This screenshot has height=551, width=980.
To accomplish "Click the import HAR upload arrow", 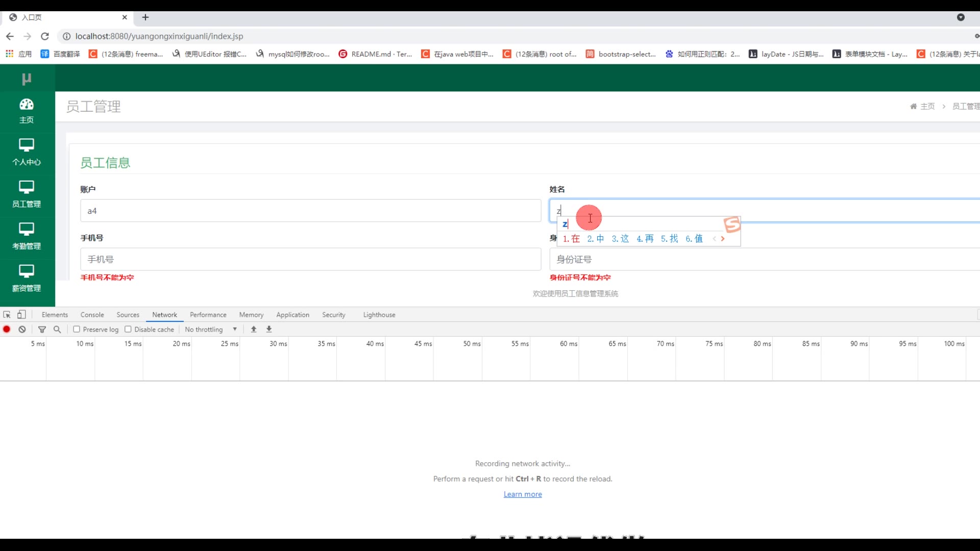I will (x=254, y=329).
